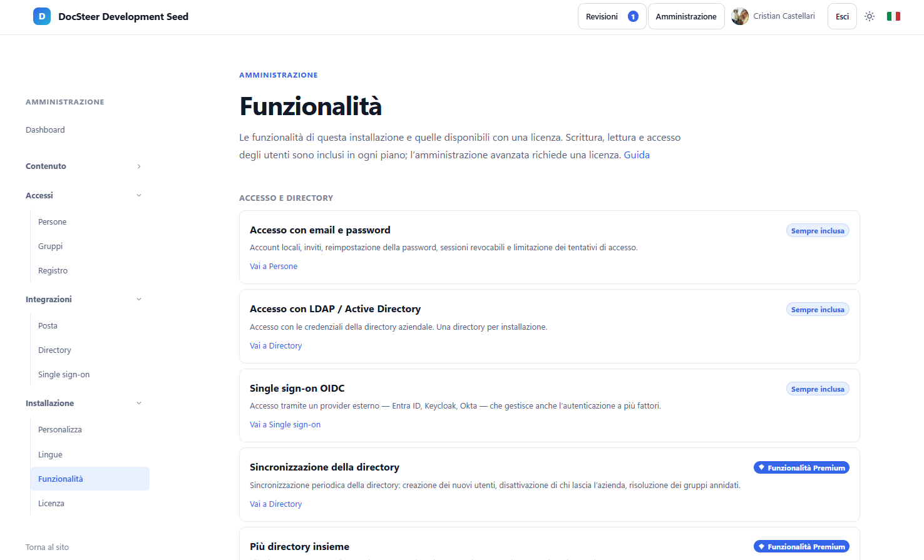Click the AMMINISTRAZIONE breadcrumb above the title
The height and width of the screenshot is (560, 924).
[x=279, y=75]
